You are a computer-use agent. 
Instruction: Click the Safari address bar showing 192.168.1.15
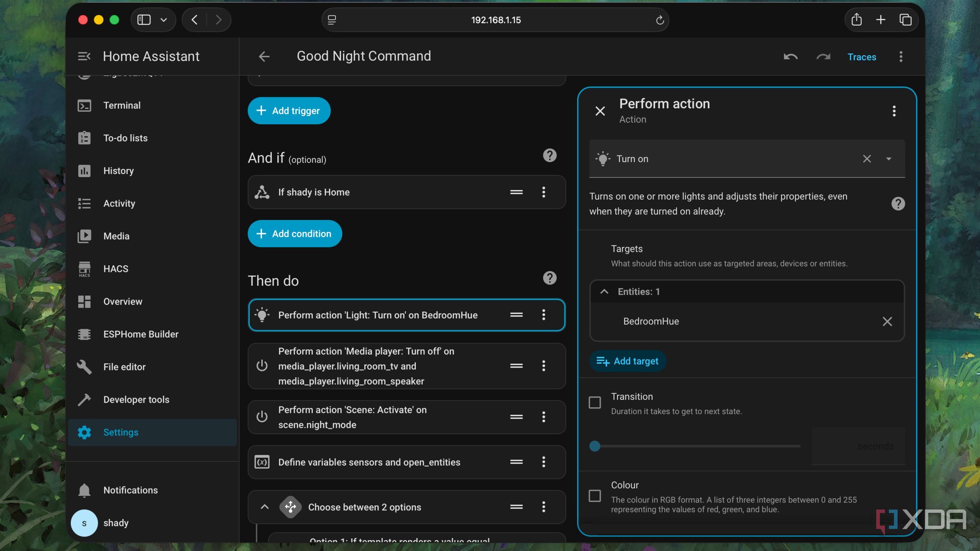point(495,20)
